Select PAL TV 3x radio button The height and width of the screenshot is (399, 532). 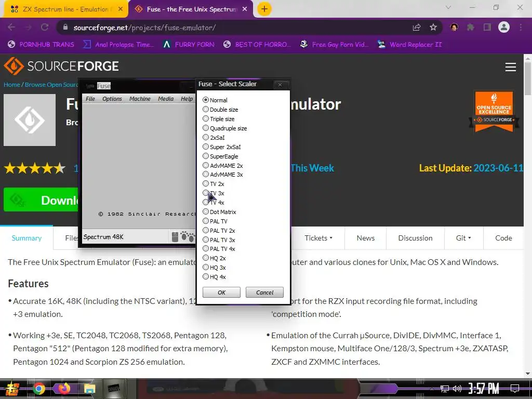(x=206, y=240)
